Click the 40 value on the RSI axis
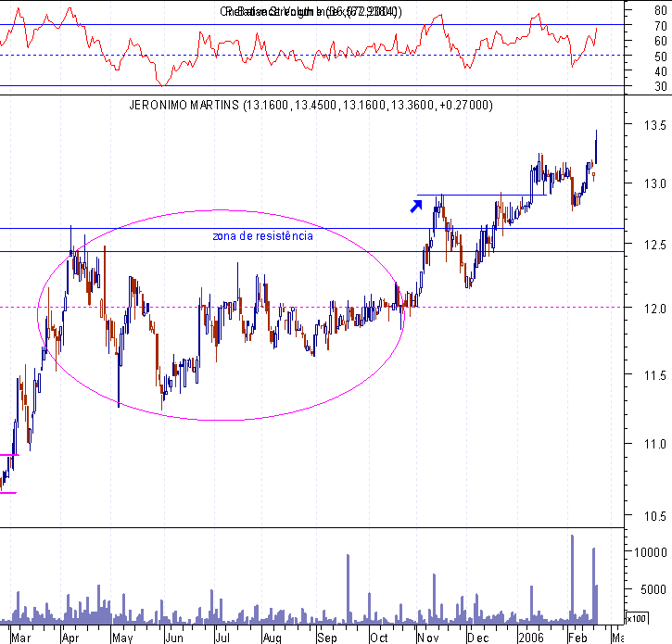The width and height of the screenshot is (672, 644). click(x=661, y=71)
